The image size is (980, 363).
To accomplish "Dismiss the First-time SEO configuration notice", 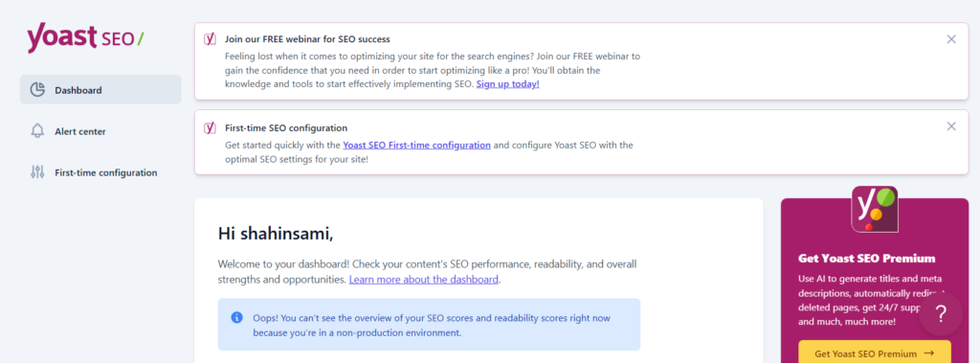I will pyautogui.click(x=951, y=126).
